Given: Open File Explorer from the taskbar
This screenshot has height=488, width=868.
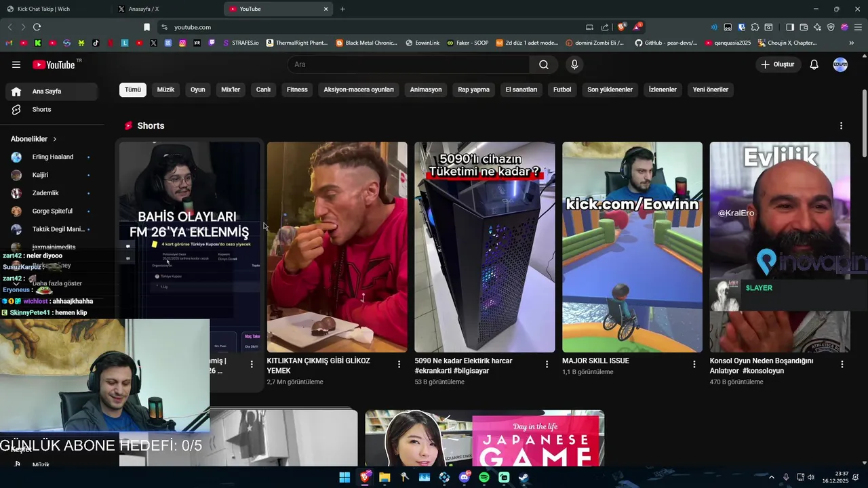Looking at the screenshot, I should pos(384,477).
